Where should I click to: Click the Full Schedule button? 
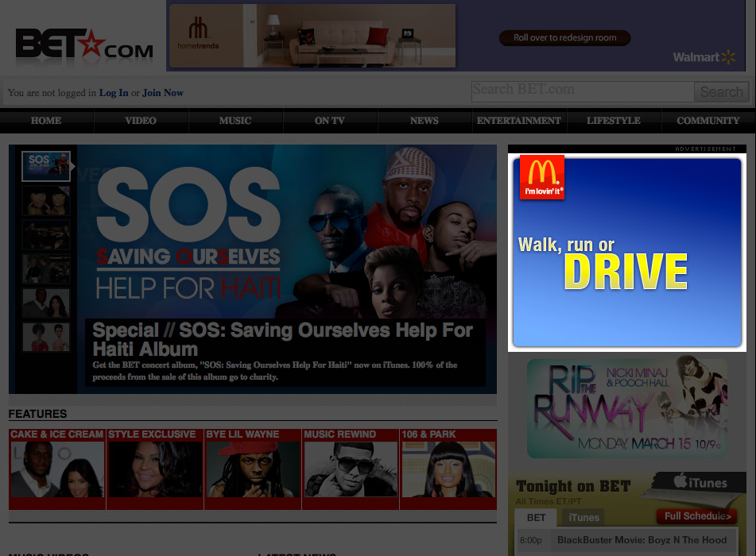click(698, 516)
